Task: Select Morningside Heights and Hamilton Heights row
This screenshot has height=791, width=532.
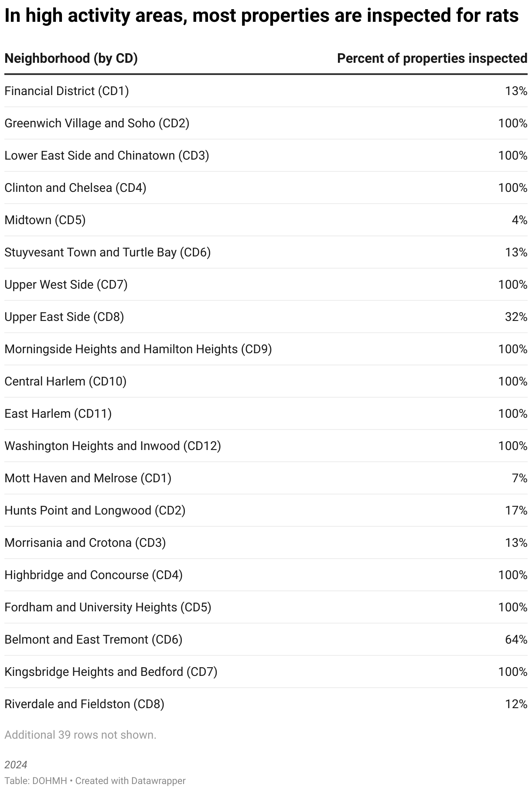Action: pyautogui.click(x=138, y=349)
